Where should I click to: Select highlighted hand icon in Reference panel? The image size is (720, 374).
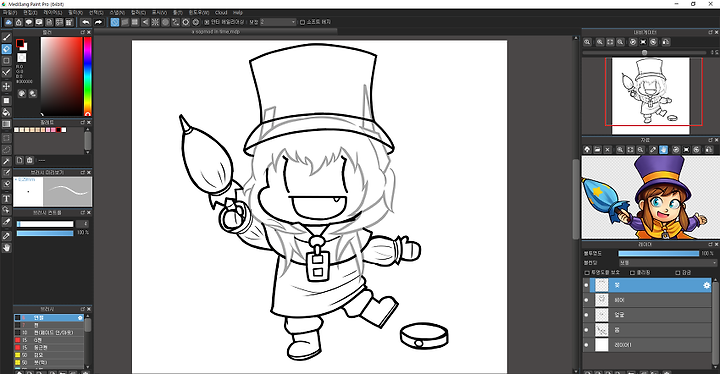click(x=664, y=150)
